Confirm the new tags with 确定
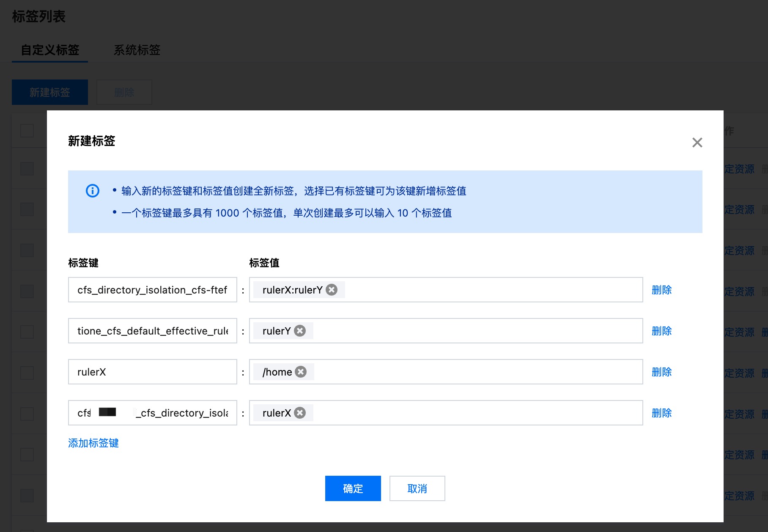The image size is (768, 532). tap(353, 488)
